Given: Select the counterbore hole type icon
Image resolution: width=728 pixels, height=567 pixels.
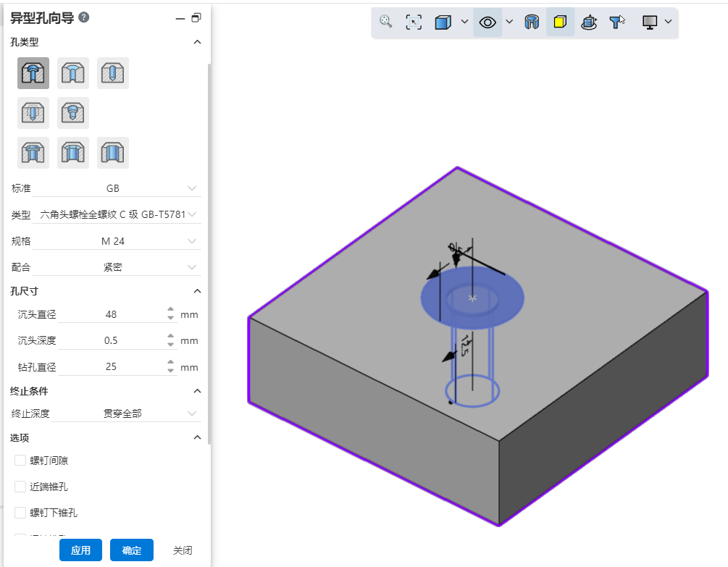Looking at the screenshot, I should click(33, 73).
